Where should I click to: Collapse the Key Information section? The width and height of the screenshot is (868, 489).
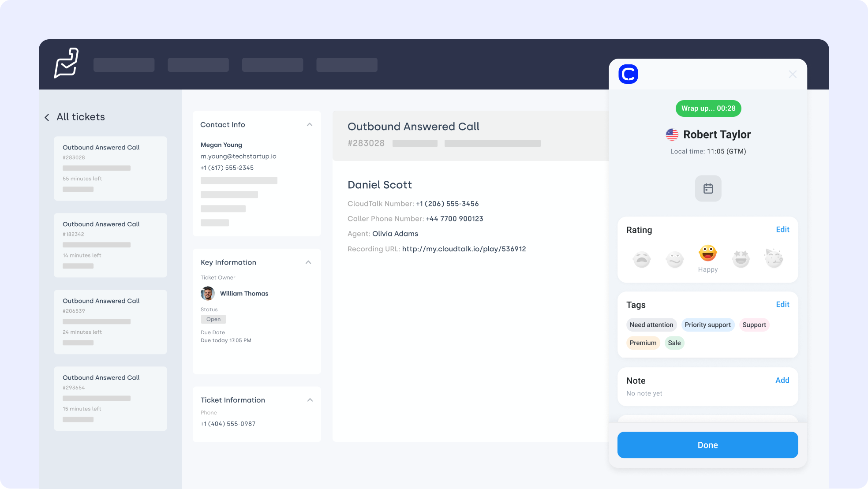point(308,262)
